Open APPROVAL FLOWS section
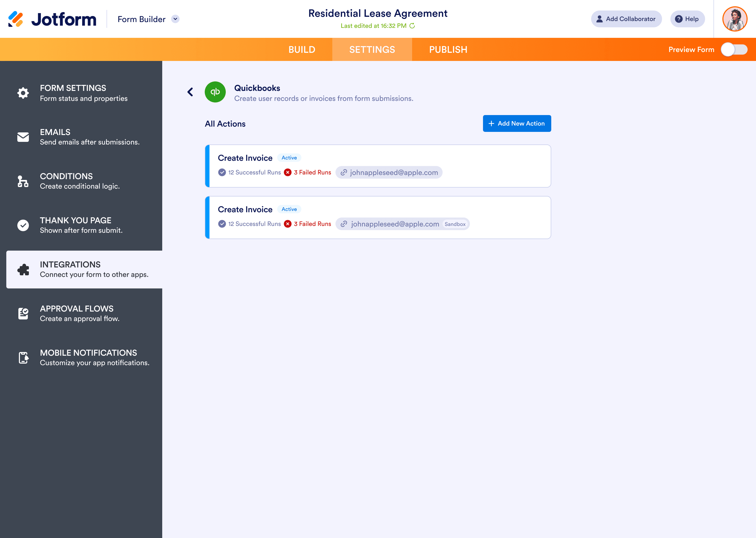The height and width of the screenshot is (538, 756). point(81,313)
